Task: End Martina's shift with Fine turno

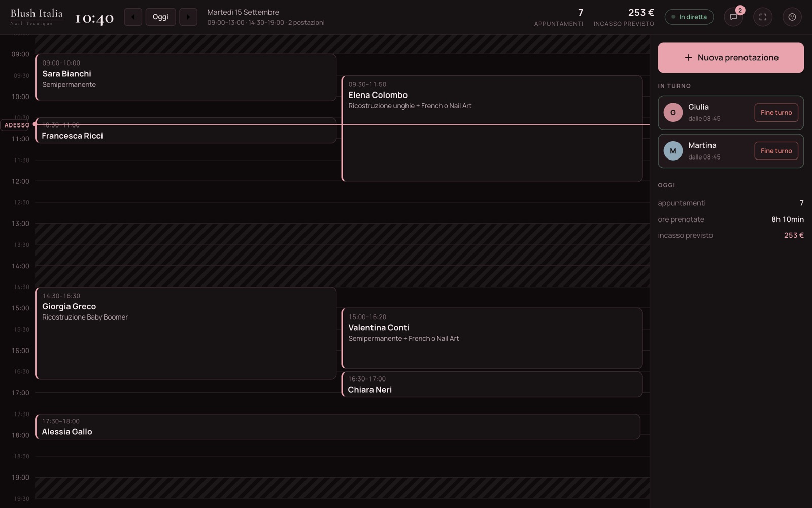Action: pyautogui.click(x=776, y=151)
